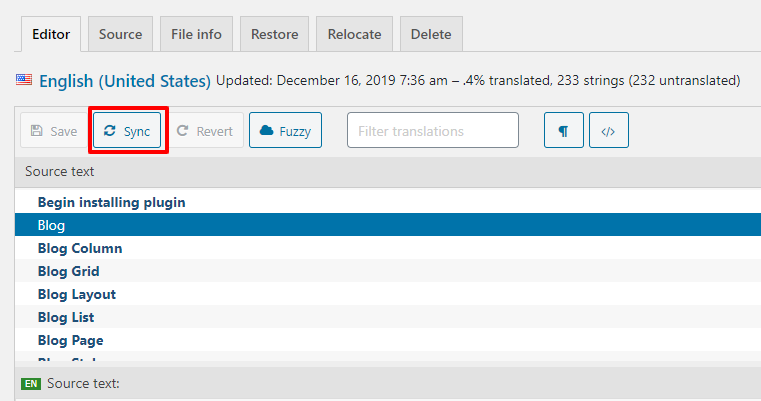Open the File info tab

196,34
